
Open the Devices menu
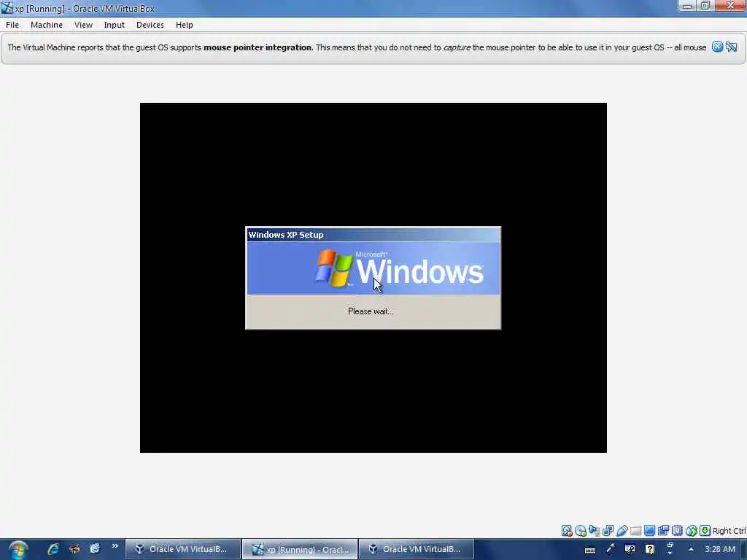[x=150, y=25]
